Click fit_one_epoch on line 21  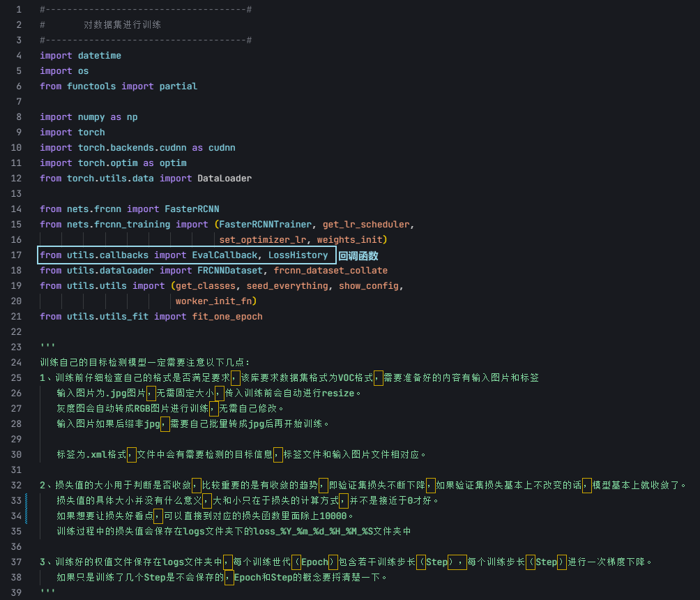(227, 316)
